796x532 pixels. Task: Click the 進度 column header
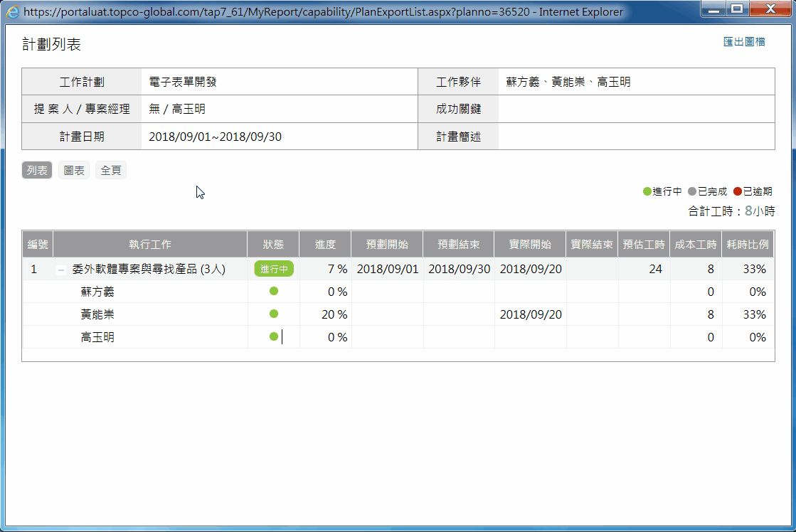[325, 244]
